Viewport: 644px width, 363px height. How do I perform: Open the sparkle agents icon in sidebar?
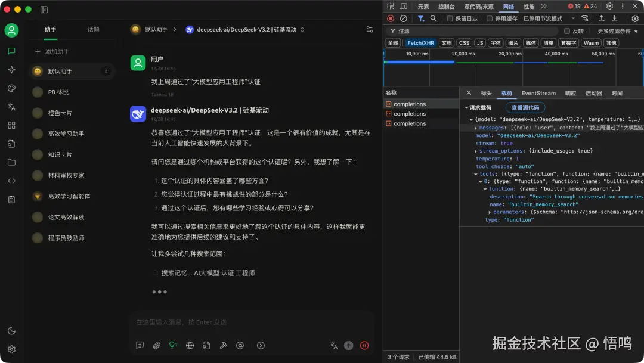point(11,70)
